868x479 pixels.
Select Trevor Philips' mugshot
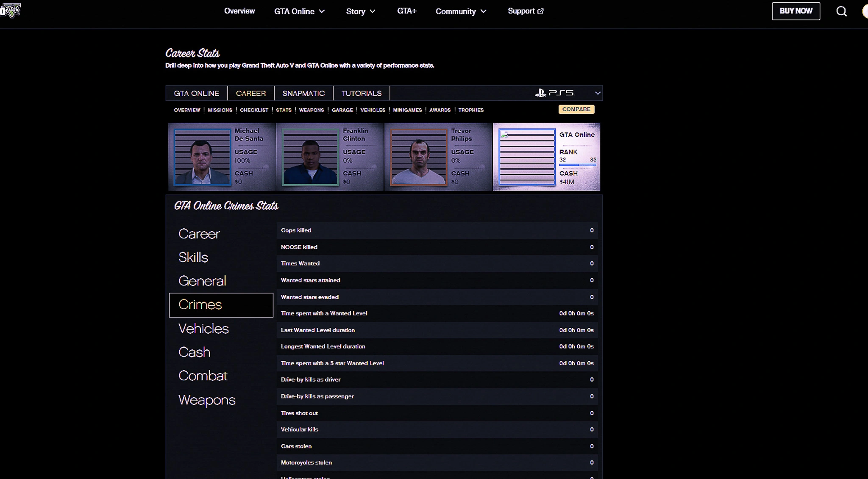(x=418, y=157)
